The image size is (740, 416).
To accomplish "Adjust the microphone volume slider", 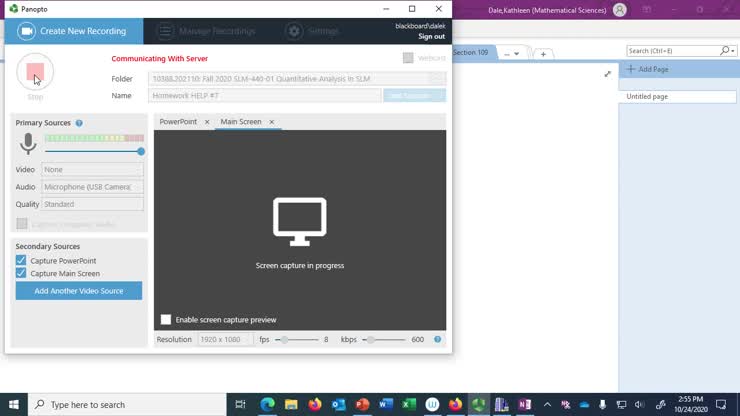I will click(141, 151).
